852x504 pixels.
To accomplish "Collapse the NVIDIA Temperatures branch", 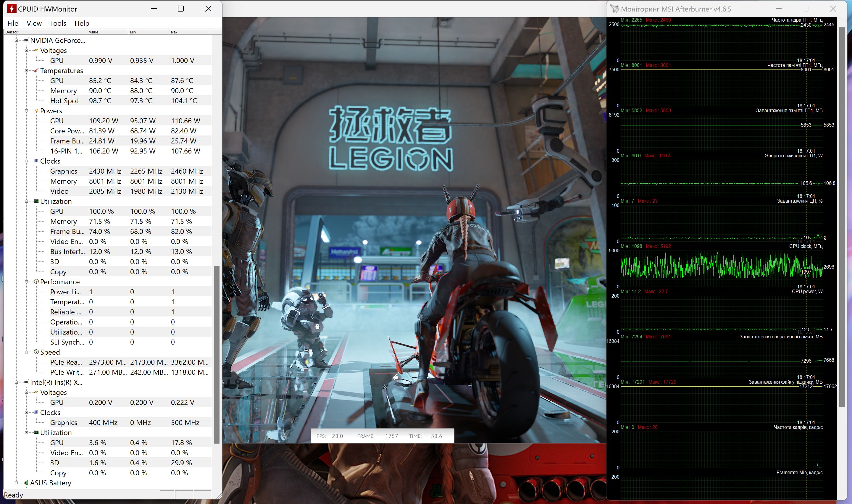I will coord(27,71).
